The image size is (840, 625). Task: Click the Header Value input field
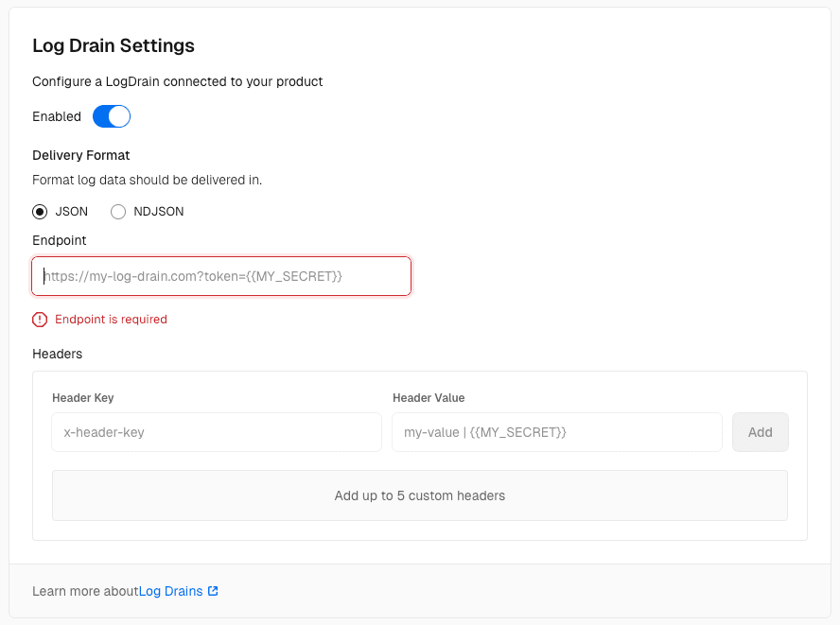[x=557, y=432]
